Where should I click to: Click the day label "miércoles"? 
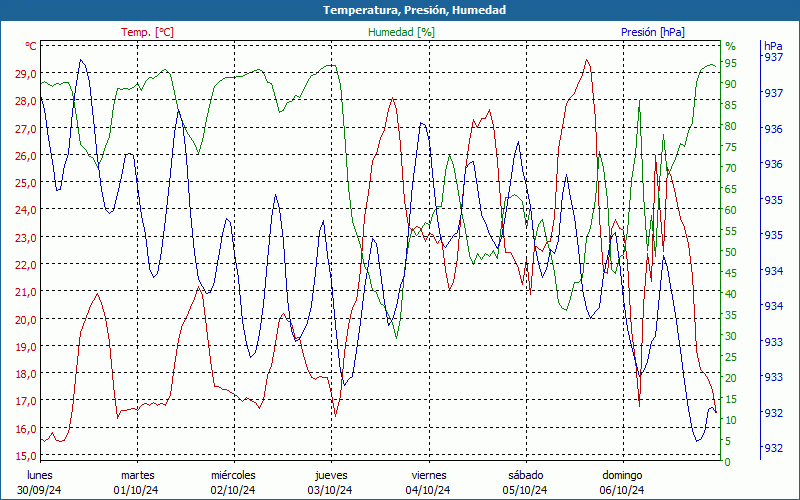[x=233, y=475]
